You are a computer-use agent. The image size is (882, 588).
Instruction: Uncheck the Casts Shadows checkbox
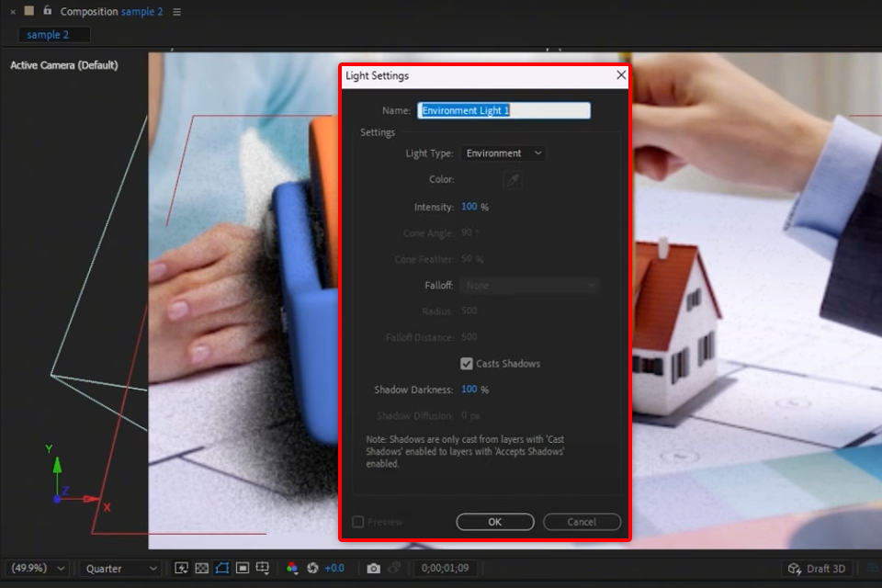point(467,364)
